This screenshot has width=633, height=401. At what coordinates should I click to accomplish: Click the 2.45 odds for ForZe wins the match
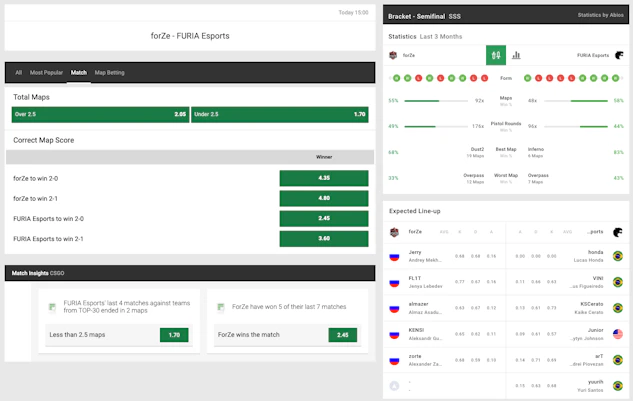(x=343, y=335)
